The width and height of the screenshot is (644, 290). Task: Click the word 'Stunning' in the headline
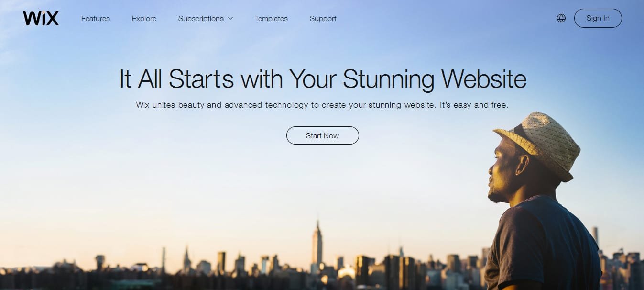(388, 80)
